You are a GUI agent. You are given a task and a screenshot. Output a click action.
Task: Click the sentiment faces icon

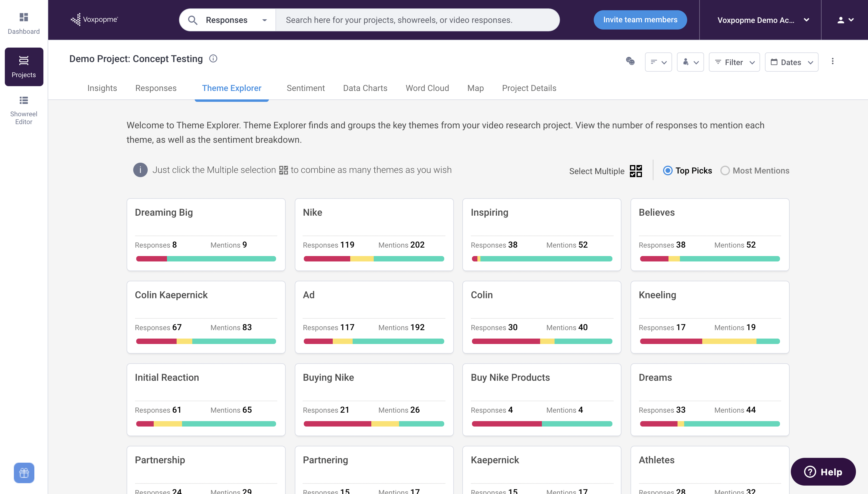(x=631, y=61)
